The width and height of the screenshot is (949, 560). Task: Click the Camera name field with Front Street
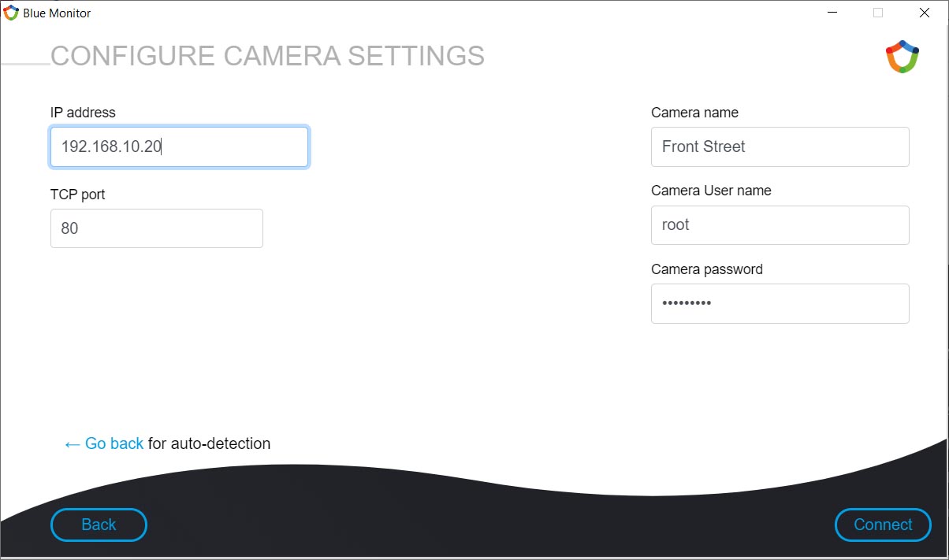[780, 146]
